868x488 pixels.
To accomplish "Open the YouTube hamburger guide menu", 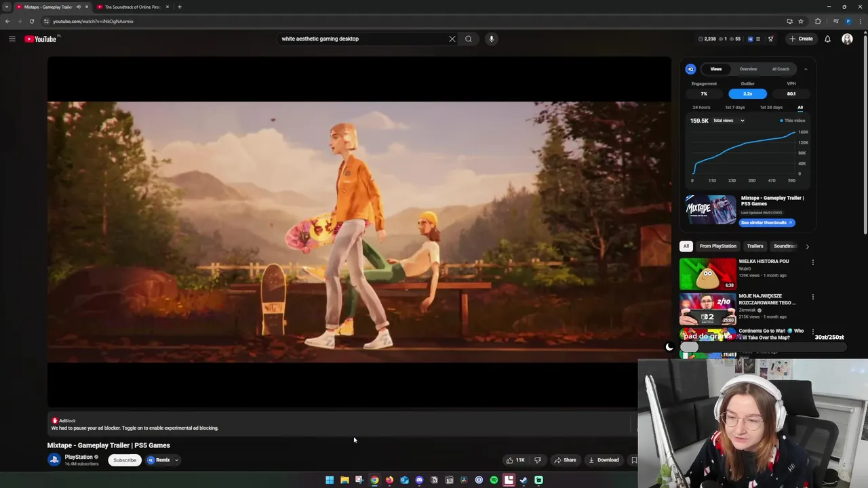I will coord(12,39).
